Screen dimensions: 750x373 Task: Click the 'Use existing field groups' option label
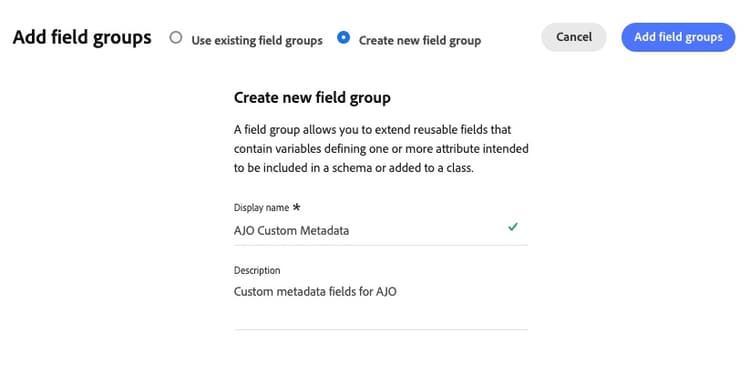coord(257,41)
